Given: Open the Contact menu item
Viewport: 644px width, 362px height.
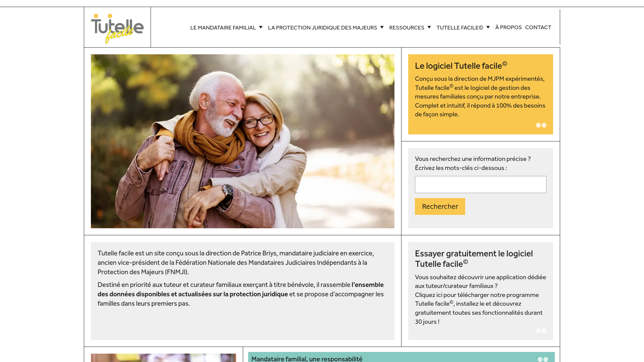Looking at the screenshot, I should click(x=538, y=27).
